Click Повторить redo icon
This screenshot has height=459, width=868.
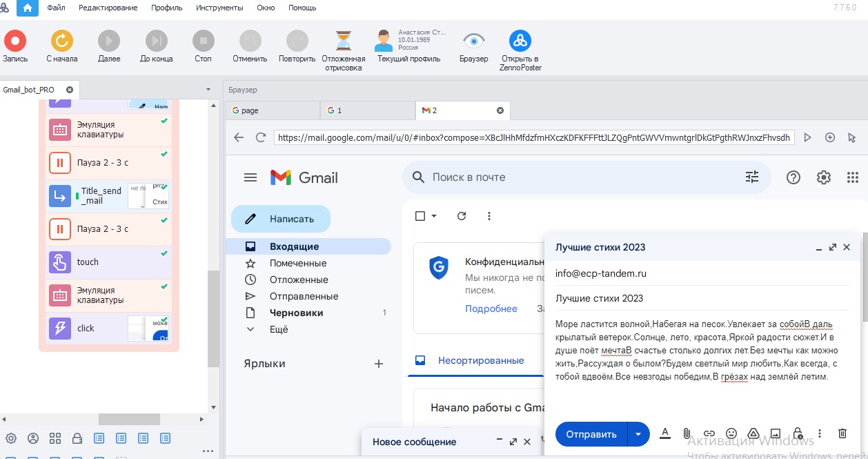[x=297, y=41]
